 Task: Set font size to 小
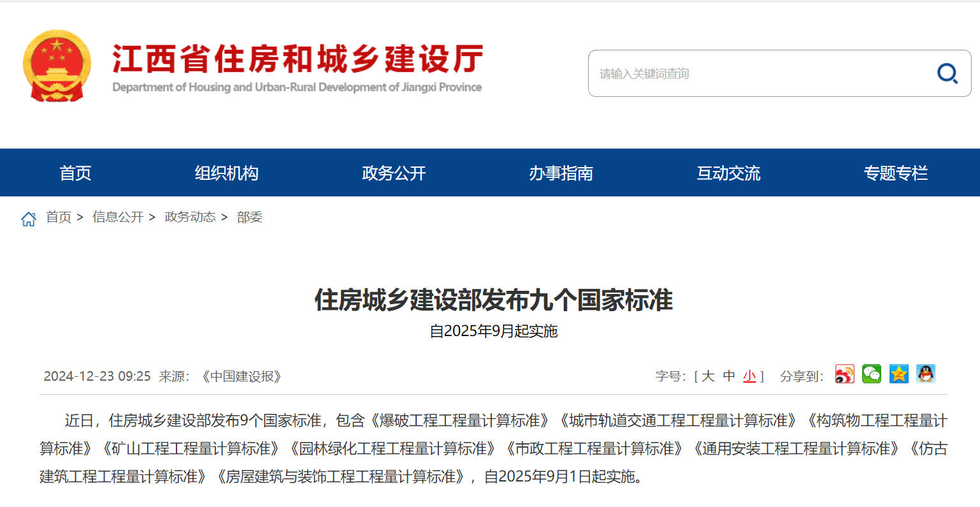tap(749, 376)
